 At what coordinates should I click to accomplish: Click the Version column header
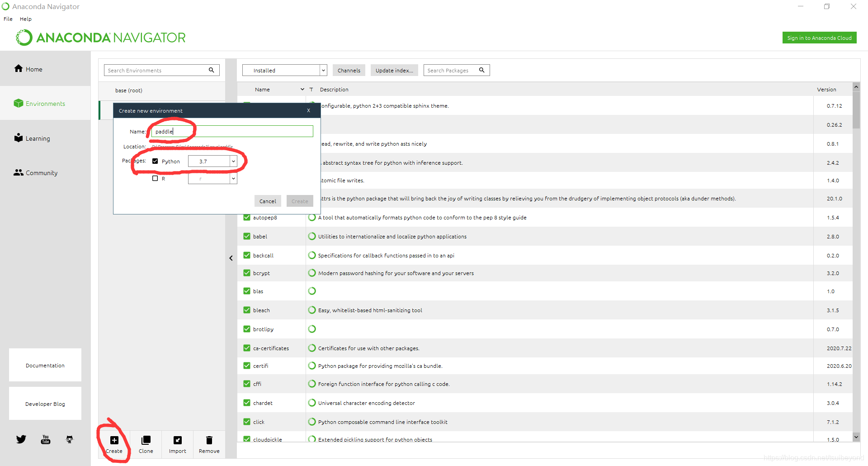(826, 90)
